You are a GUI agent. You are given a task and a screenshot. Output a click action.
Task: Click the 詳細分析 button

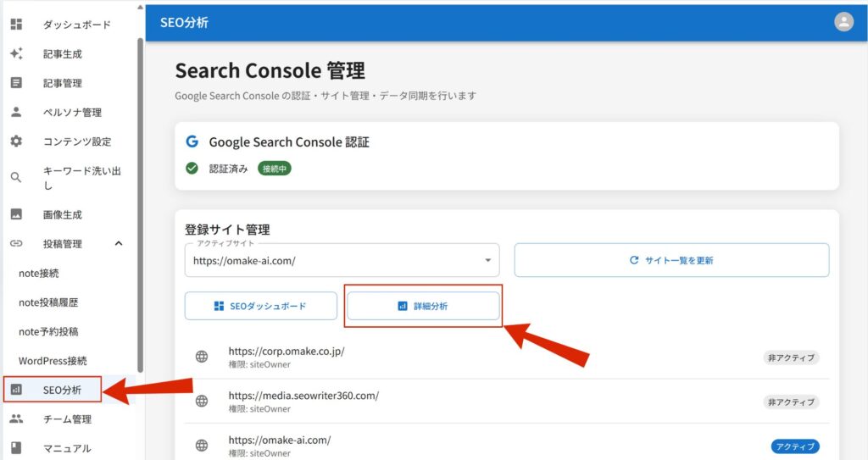[x=423, y=306]
